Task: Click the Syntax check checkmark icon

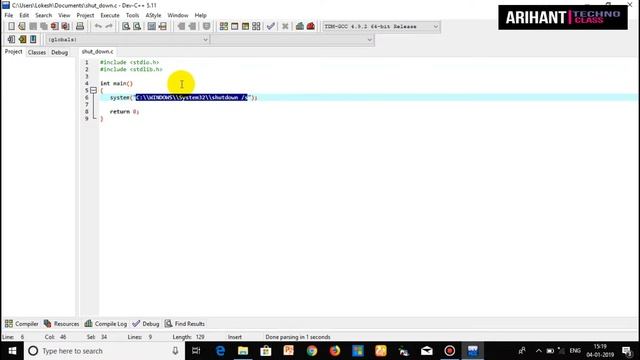Action: click(271, 27)
